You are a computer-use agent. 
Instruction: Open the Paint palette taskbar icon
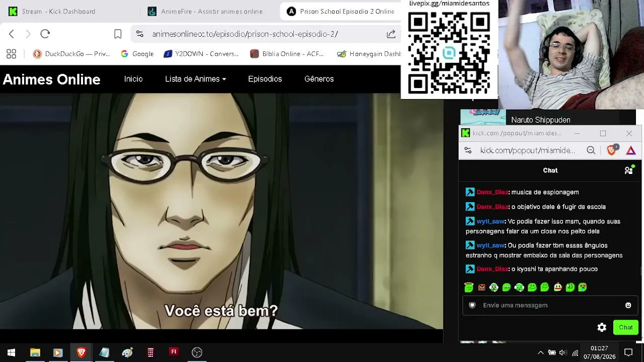tap(127, 352)
